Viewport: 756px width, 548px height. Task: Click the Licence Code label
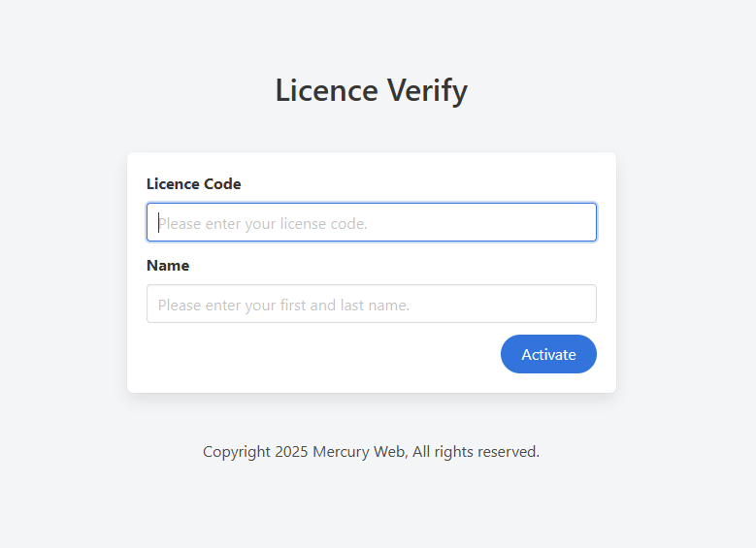pyautogui.click(x=193, y=184)
